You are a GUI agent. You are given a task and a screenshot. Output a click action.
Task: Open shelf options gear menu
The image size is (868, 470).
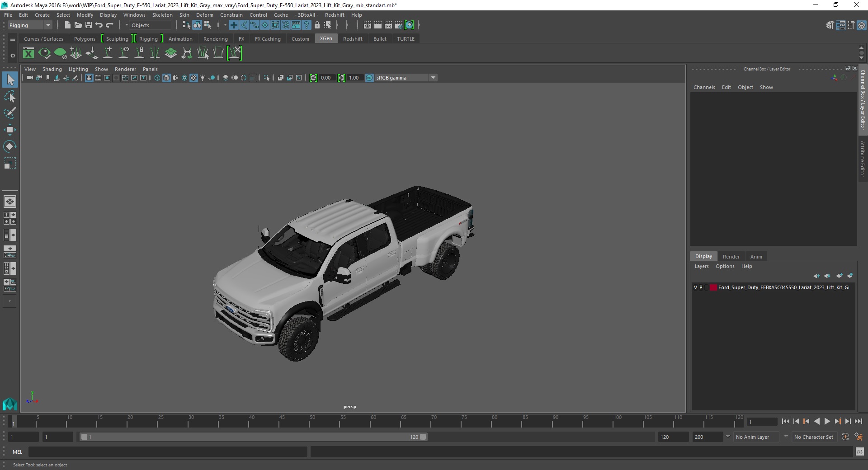click(13, 56)
